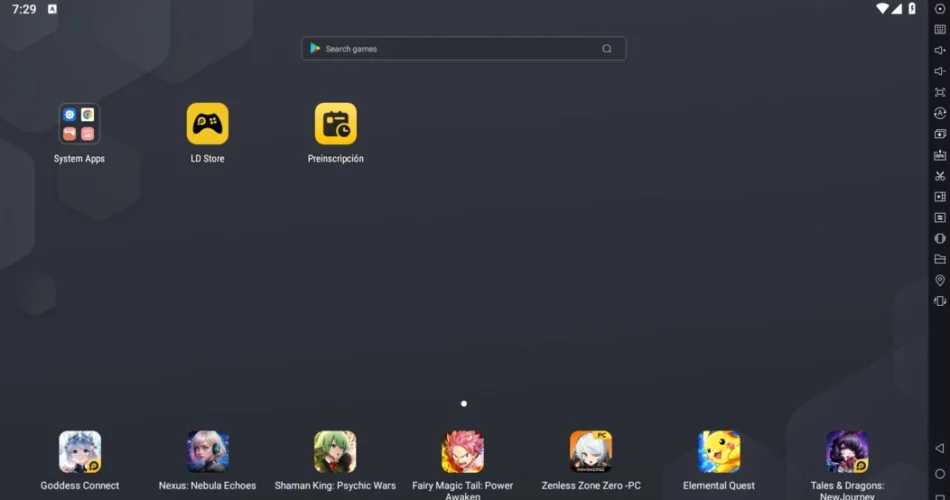Lower volume with sidebar volume down icon
This screenshot has width=950, height=500.
(x=940, y=71)
